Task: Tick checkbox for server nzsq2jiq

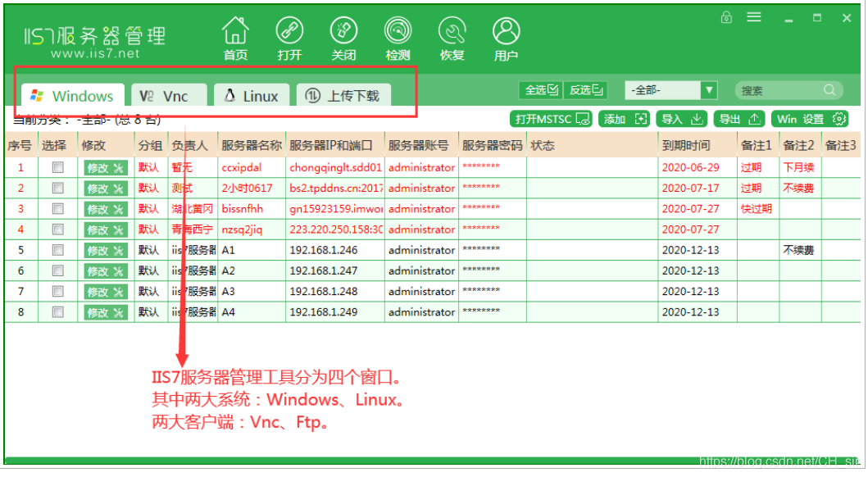Action: tap(57, 229)
